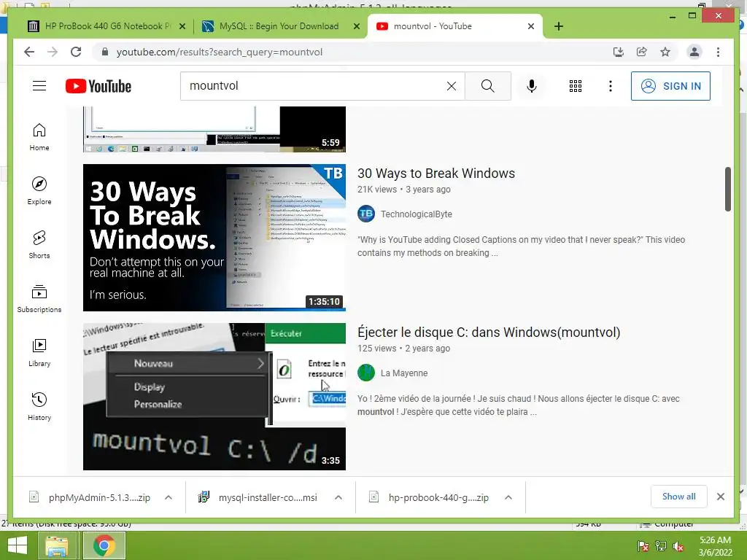Click the YouTube logo
This screenshot has width=747, height=560.
(98, 86)
